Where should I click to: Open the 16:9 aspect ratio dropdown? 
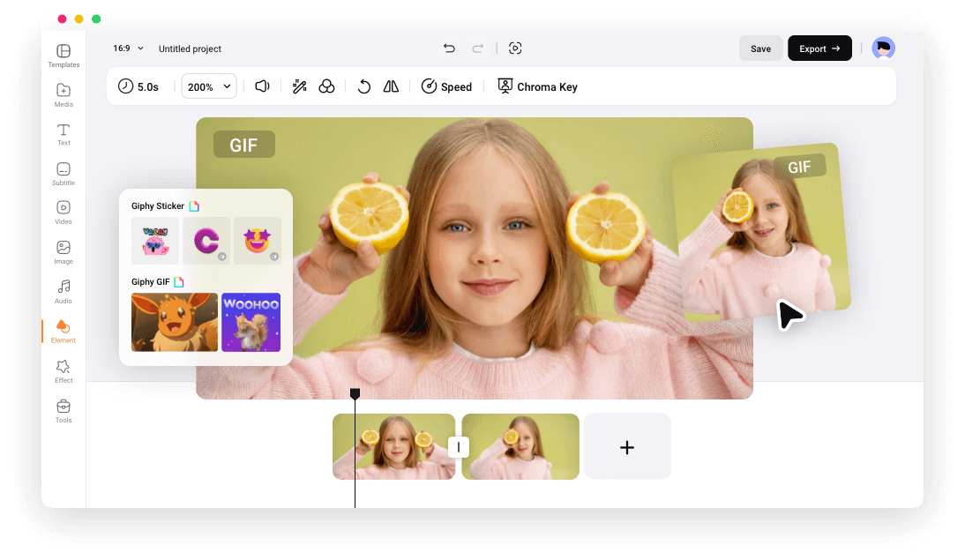(x=128, y=48)
